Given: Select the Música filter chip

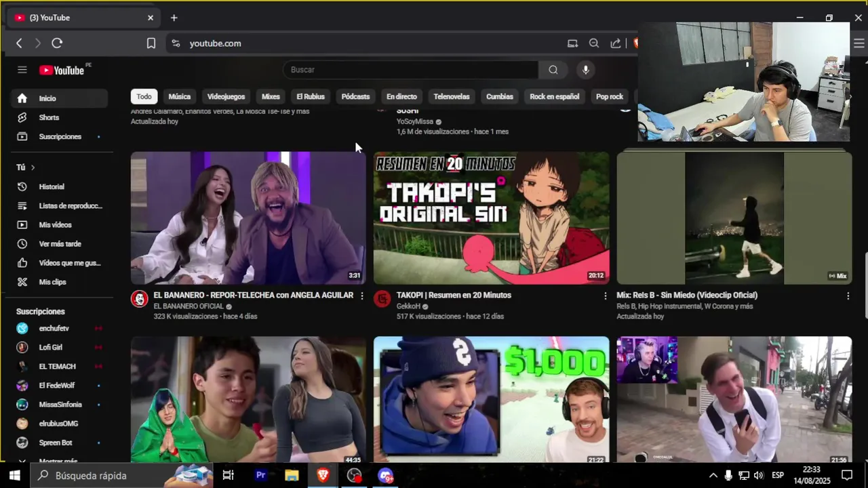Looking at the screenshot, I should (x=180, y=96).
